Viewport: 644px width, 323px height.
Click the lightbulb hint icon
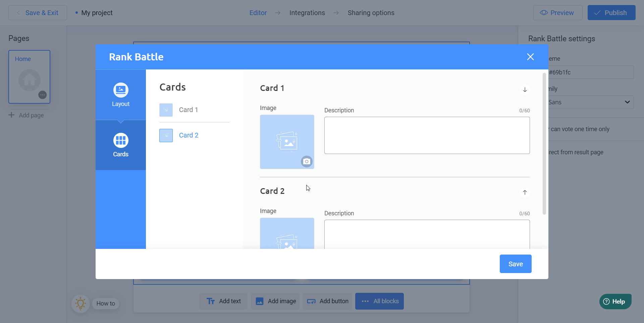click(80, 304)
